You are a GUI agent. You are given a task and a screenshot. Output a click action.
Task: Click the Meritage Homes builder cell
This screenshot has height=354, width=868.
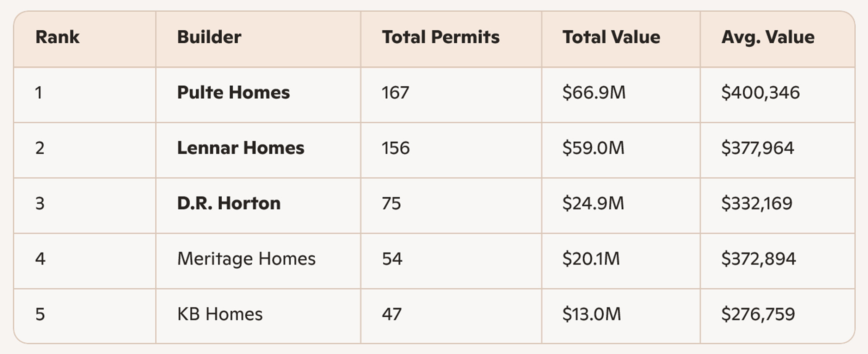(246, 259)
